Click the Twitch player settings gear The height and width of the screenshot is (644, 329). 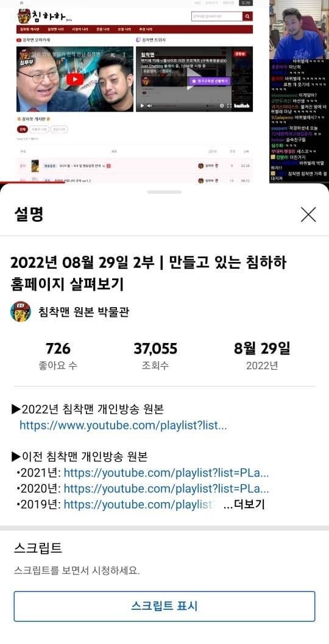click(222, 106)
